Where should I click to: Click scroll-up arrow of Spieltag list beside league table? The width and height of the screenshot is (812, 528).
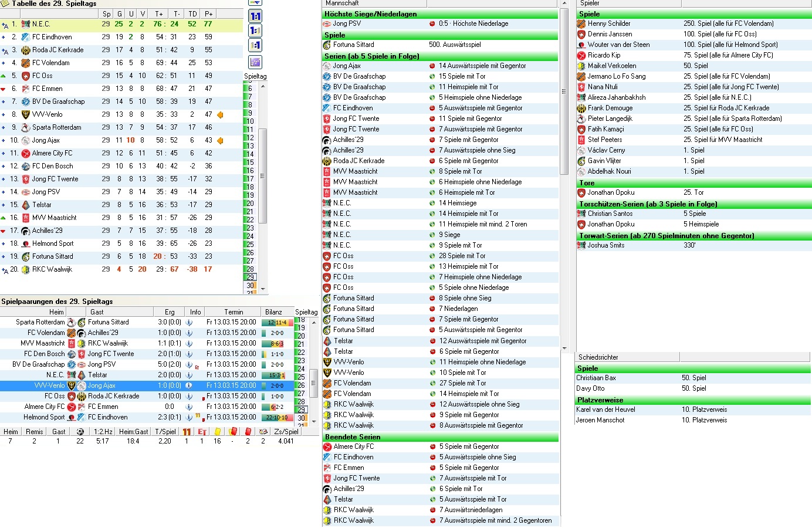point(263,86)
